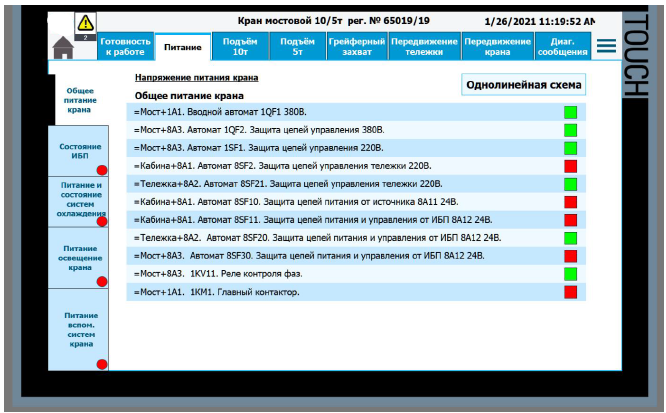666x413 pixels.
Task: Click red status square for 8SF10
Action: [570, 202]
